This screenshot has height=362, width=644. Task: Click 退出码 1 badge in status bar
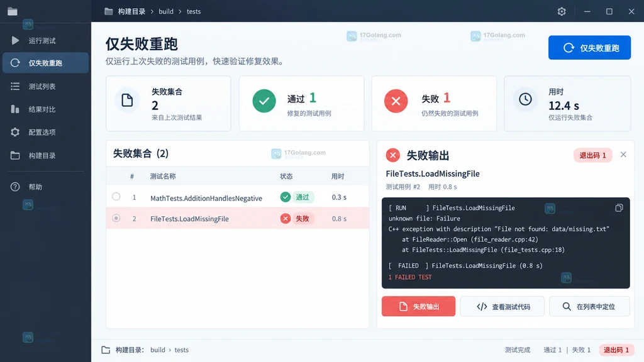pos(616,349)
